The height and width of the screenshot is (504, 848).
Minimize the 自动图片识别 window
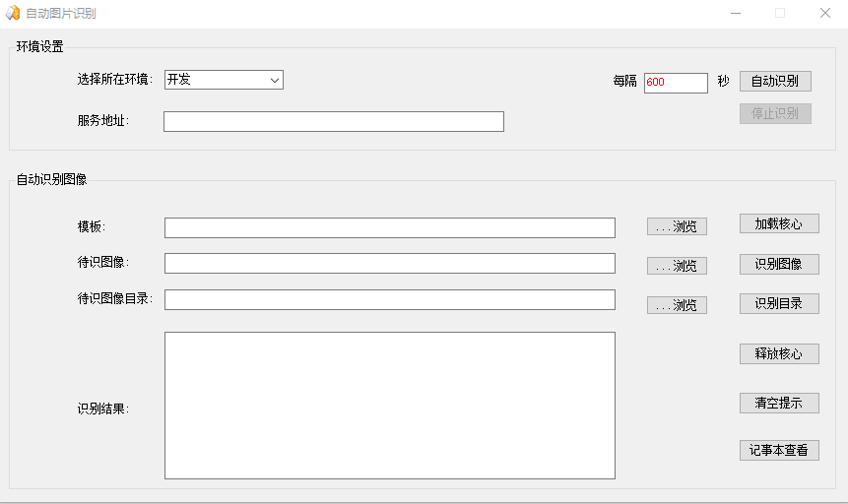tap(735, 13)
